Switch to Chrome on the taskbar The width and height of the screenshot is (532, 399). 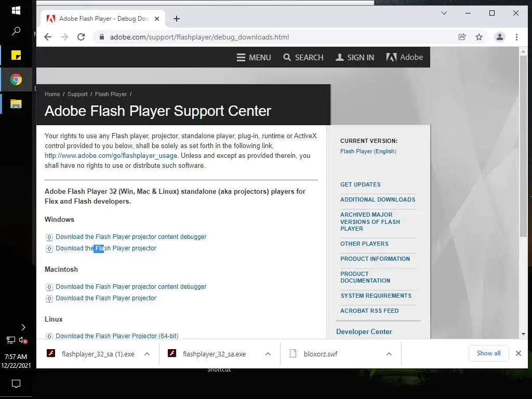click(16, 79)
